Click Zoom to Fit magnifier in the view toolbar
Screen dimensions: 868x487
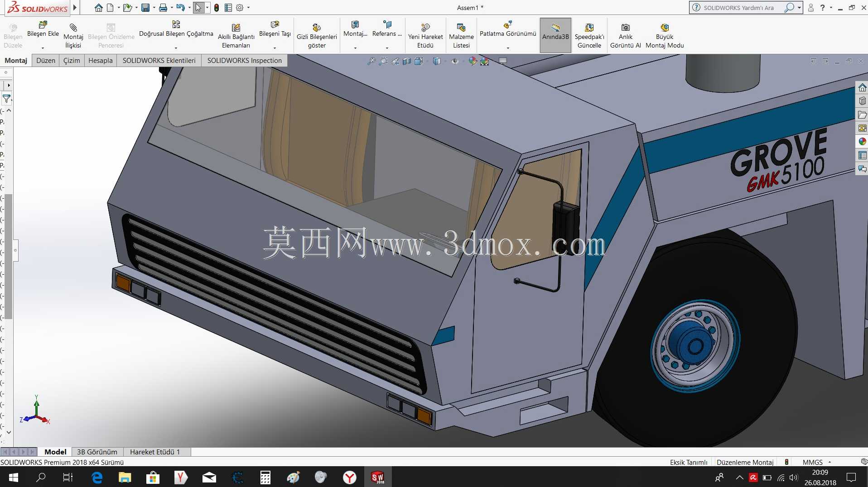[371, 61]
